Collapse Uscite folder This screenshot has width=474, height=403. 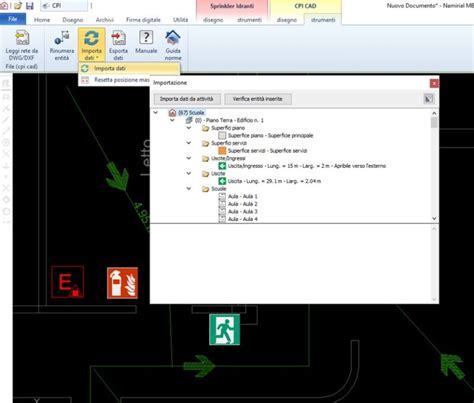[189, 173]
